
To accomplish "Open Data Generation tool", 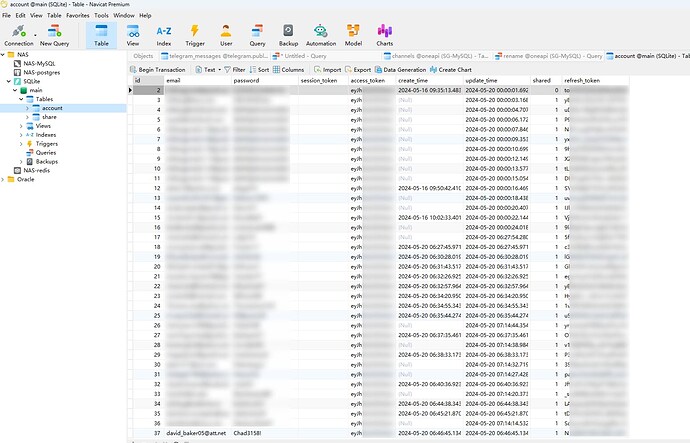I will pos(400,70).
